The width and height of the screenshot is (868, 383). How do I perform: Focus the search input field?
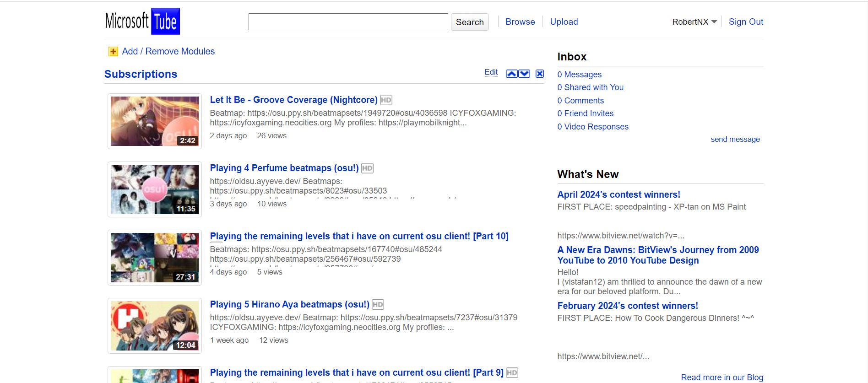click(x=348, y=22)
